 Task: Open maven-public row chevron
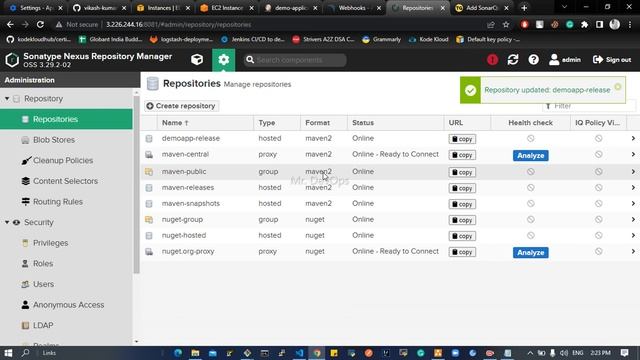click(x=633, y=171)
